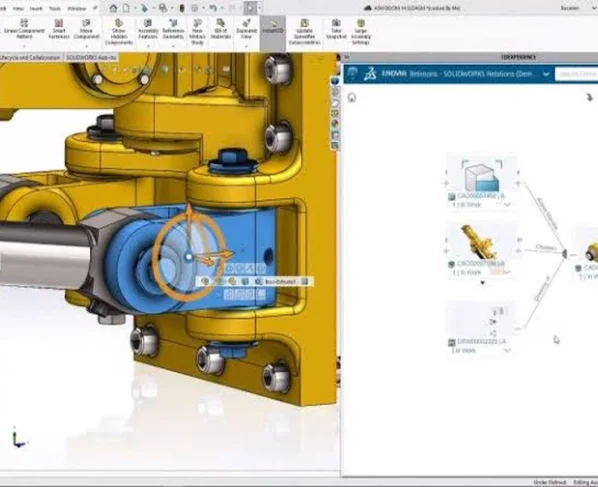Expand dropdown under Exploded View
Viewport: 598px width, 487px height.
tap(246, 47)
